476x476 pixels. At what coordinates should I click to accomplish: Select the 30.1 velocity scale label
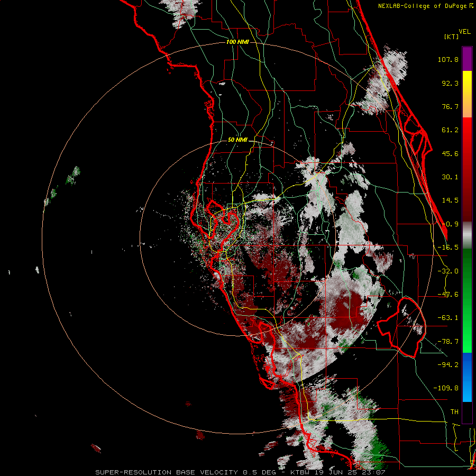coord(450,177)
